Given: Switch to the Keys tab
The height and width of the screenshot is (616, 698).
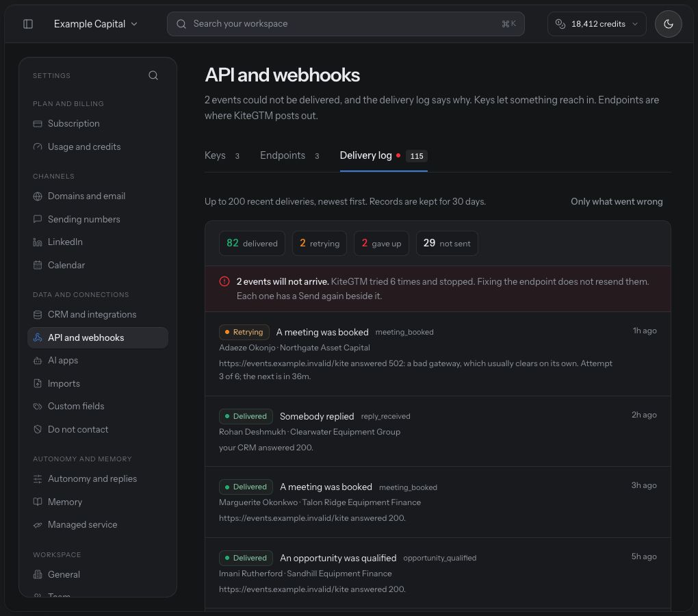Looking at the screenshot, I should [x=222, y=156].
